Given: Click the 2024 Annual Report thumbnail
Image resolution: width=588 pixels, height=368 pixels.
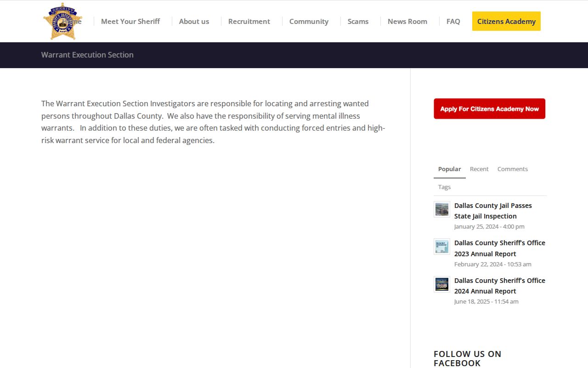Looking at the screenshot, I should tap(442, 284).
